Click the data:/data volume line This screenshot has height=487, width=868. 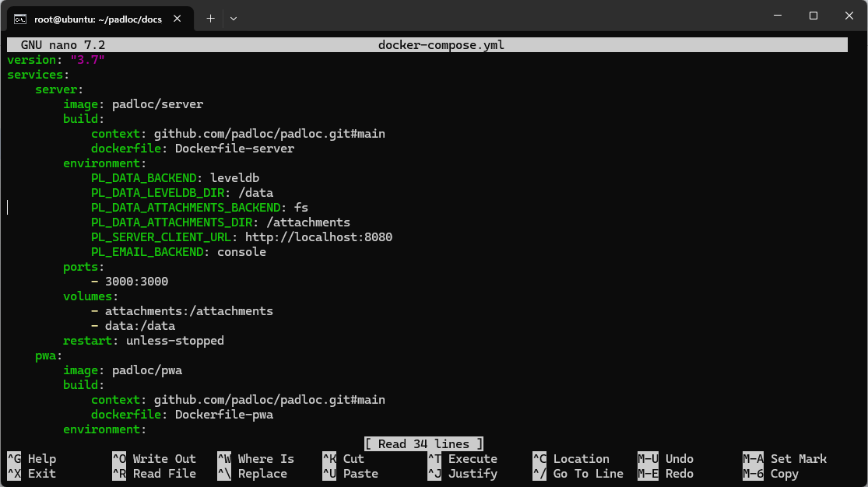[x=140, y=326]
